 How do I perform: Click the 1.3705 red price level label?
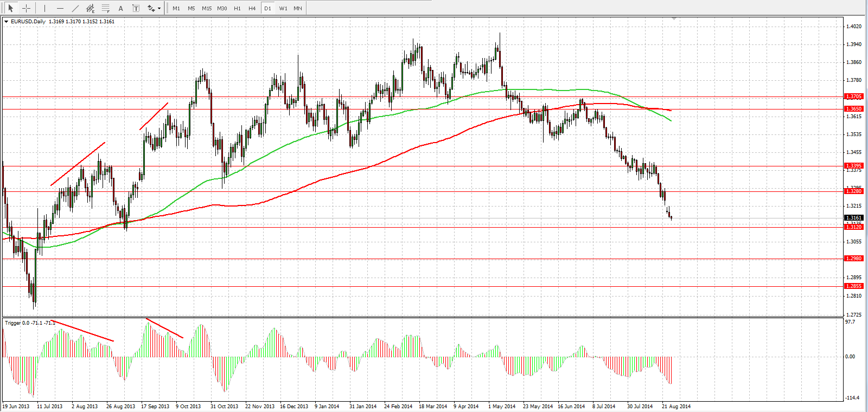coord(853,96)
